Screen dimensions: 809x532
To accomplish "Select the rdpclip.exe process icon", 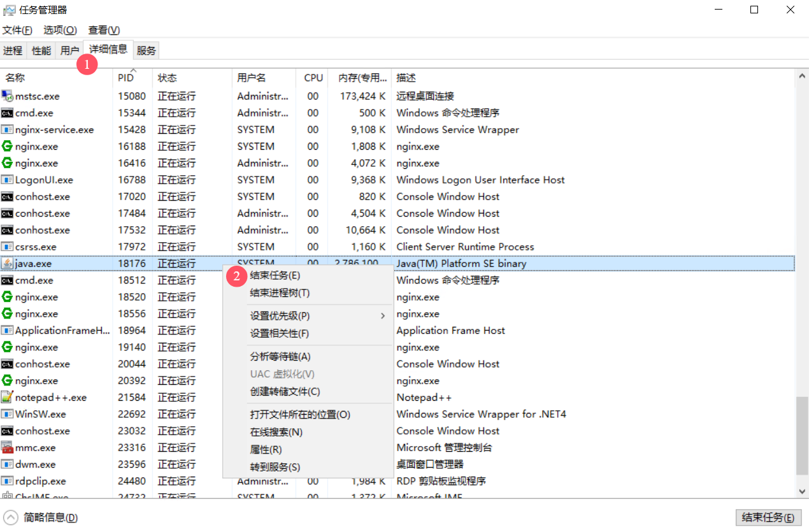I will pyautogui.click(x=7, y=481).
